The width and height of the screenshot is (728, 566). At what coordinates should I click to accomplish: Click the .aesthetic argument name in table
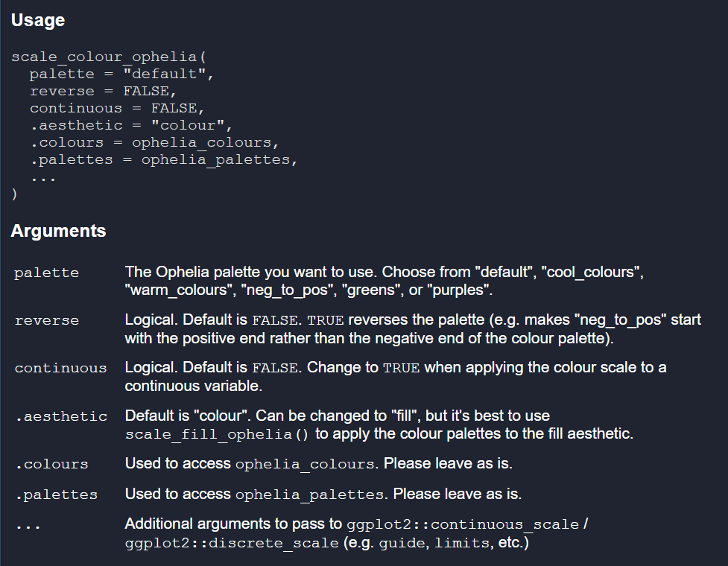pyautogui.click(x=60, y=416)
